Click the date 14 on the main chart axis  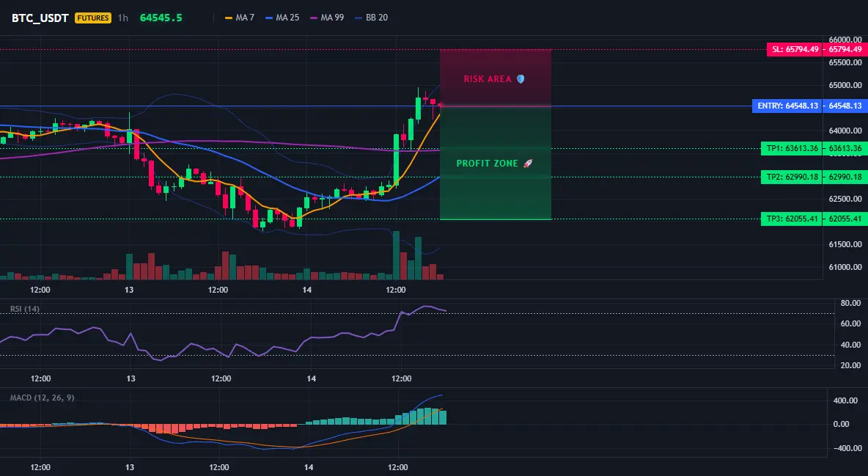[307, 290]
